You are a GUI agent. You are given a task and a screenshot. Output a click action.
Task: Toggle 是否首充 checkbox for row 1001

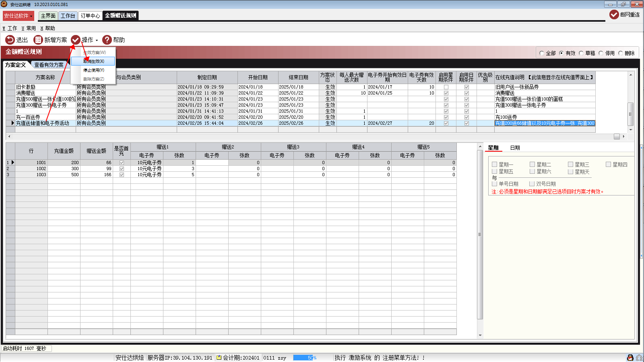coord(122,163)
